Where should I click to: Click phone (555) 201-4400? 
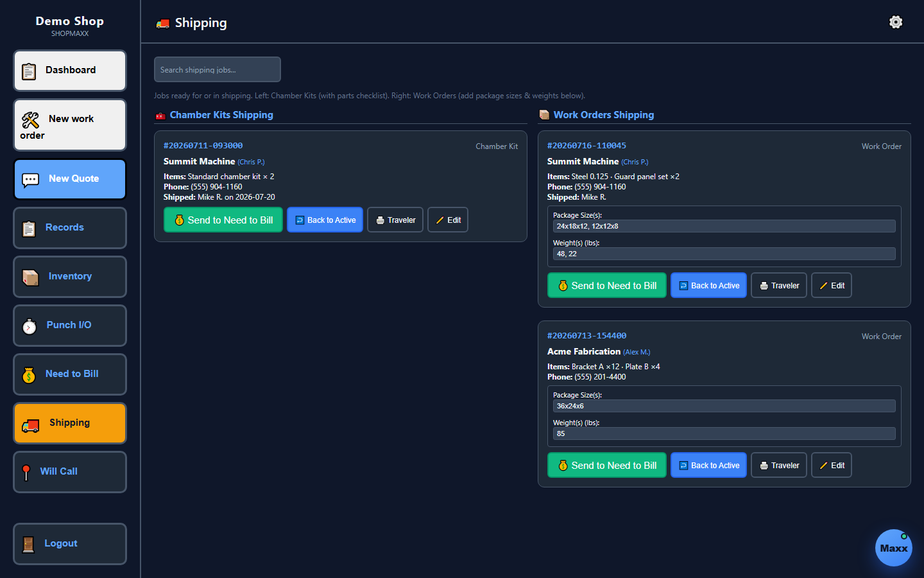(600, 377)
